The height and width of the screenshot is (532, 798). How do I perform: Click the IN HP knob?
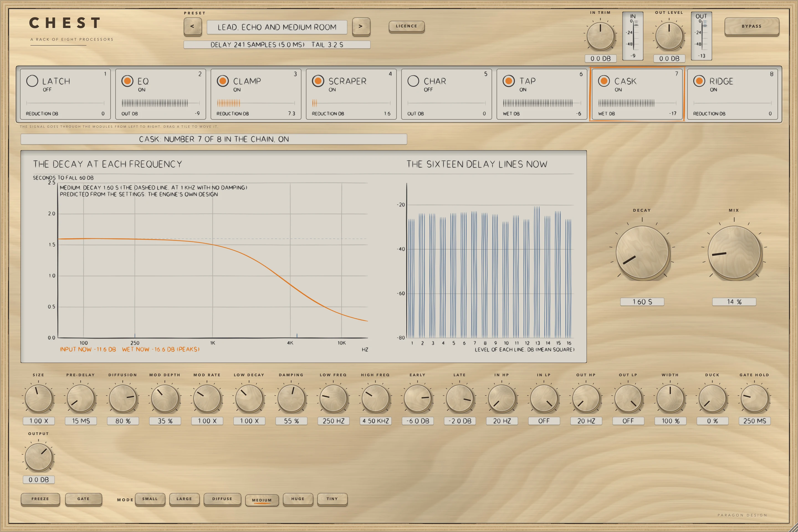pos(502,398)
